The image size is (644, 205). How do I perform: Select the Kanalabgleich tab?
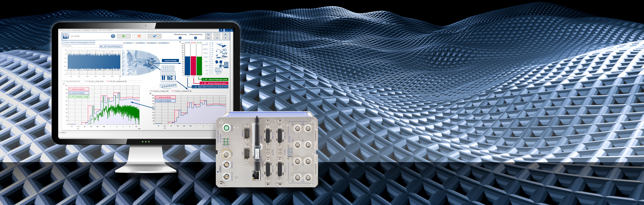[86, 30]
